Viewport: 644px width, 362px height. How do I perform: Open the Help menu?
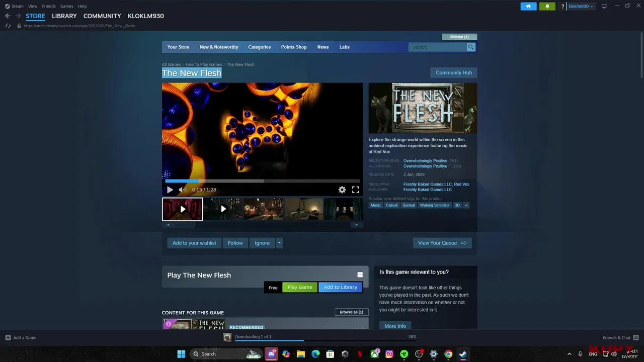pyautogui.click(x=82, y=6)
